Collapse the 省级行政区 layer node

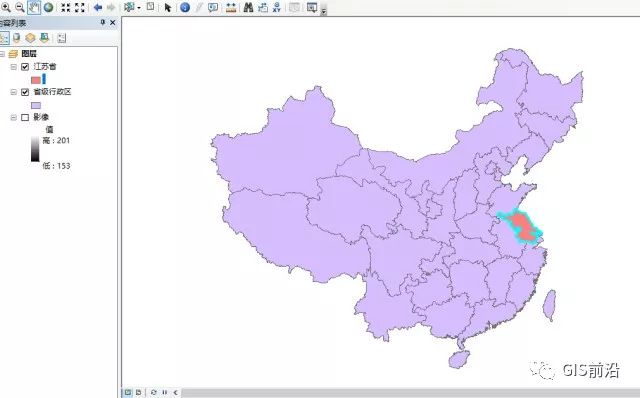point(13,92)
